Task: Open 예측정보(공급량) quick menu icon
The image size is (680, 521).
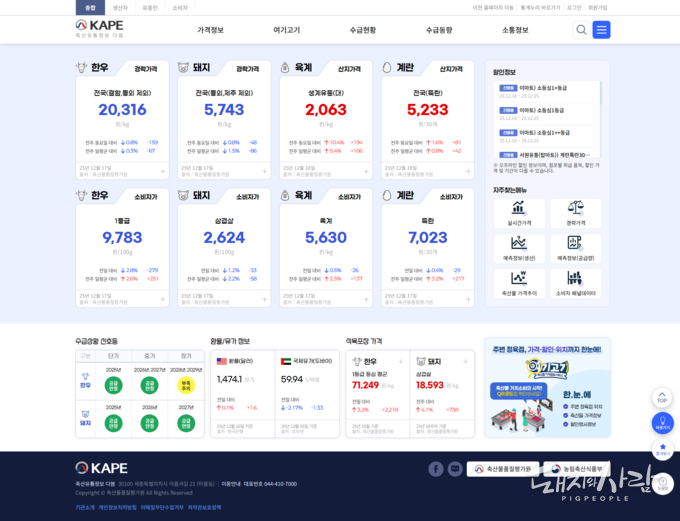Action: pyautogui.click(x=575, y=245)
